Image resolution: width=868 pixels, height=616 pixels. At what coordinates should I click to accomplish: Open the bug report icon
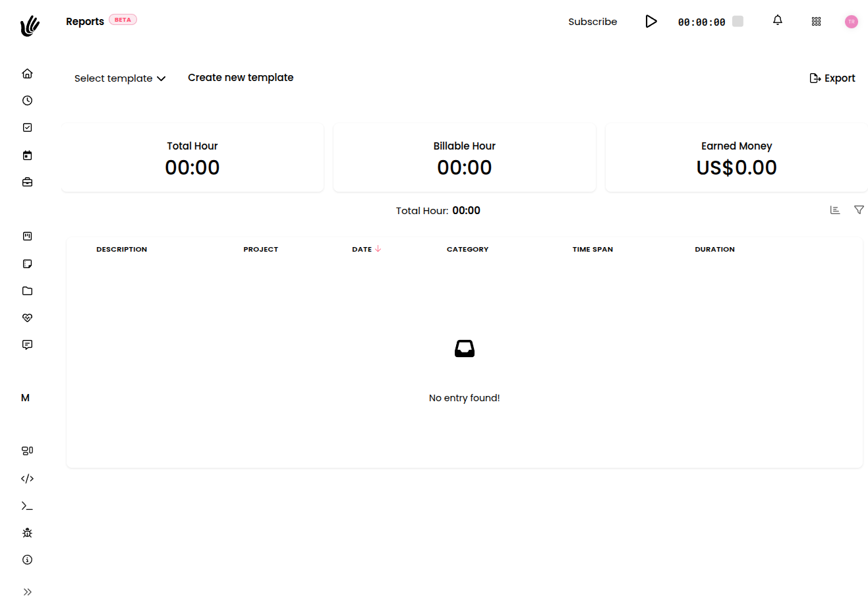(x=27, y=532)
